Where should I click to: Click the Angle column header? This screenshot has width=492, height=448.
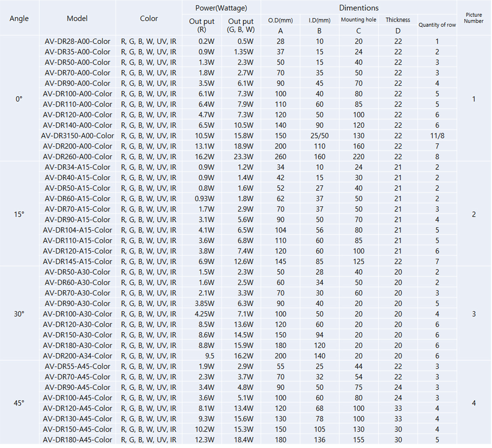click(x=19, y=19)
